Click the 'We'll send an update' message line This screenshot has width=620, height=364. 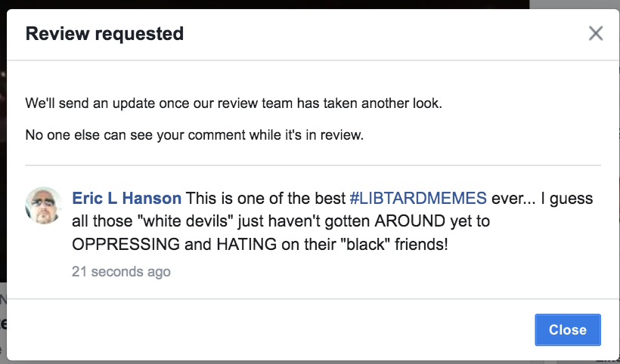234,103
